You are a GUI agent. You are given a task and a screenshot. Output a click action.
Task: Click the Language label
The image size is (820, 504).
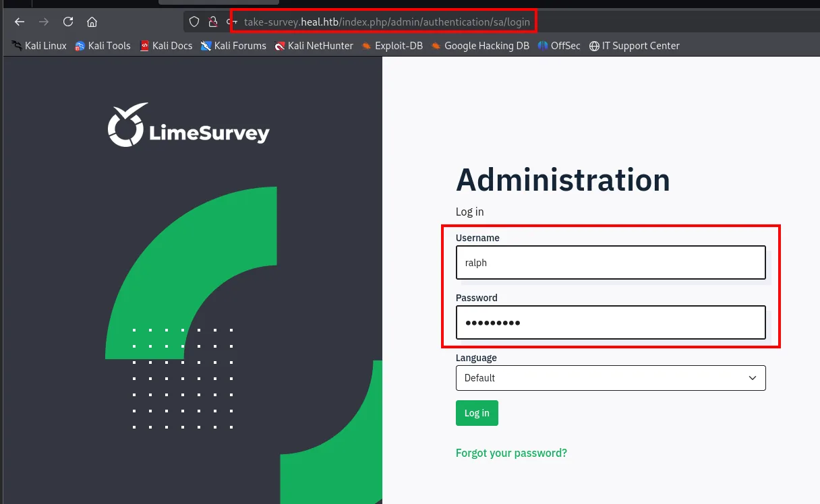476,358
